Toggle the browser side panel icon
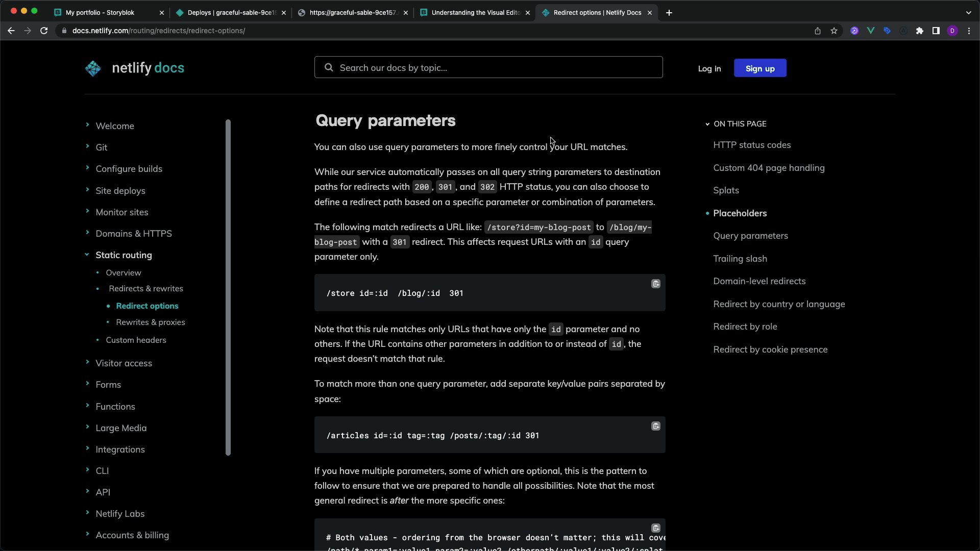This screenshot has height=551, width=980. 936,31
